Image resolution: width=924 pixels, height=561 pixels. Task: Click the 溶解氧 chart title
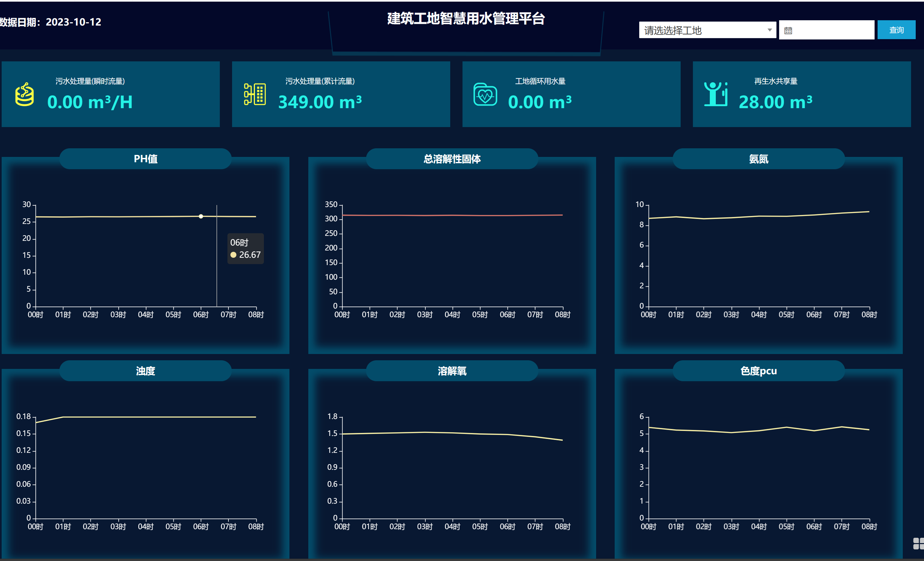(452, 371)
